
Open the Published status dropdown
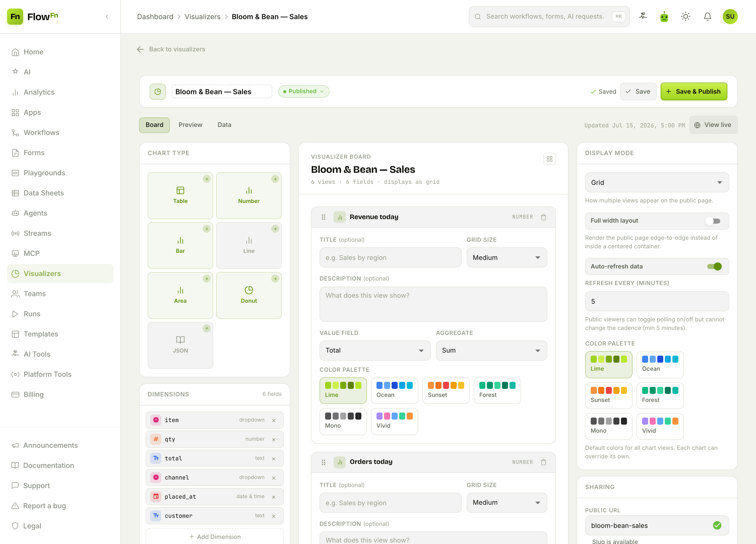304,91
